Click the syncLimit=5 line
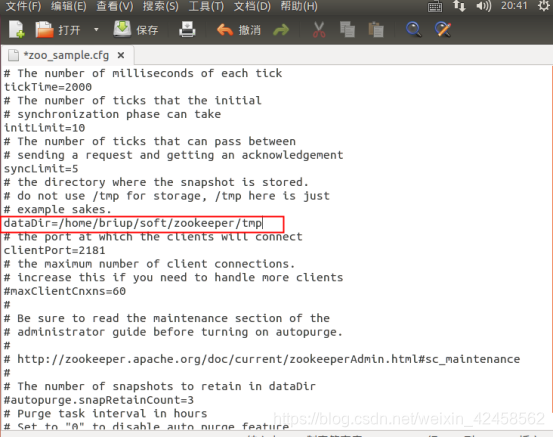Screen dimensions: 554x437 click(x=41, y=169)
